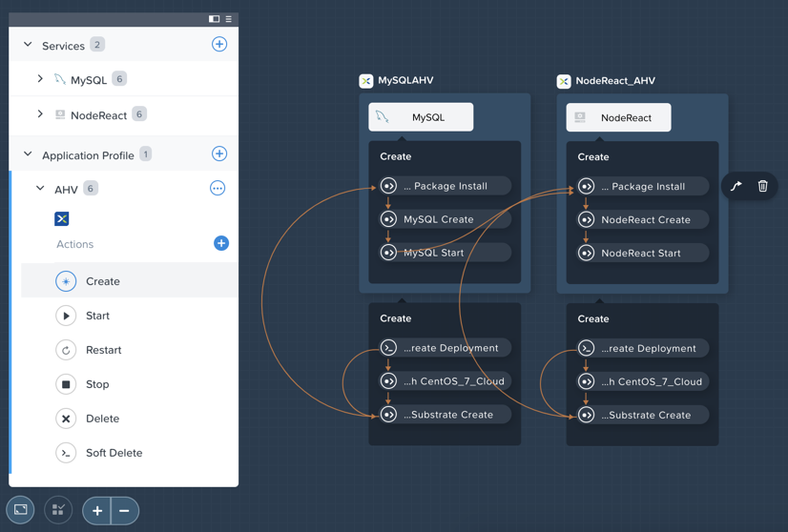The width and height of the screenshot is (788, 532).
Task: Collapse the Services section
Action: 29,45
